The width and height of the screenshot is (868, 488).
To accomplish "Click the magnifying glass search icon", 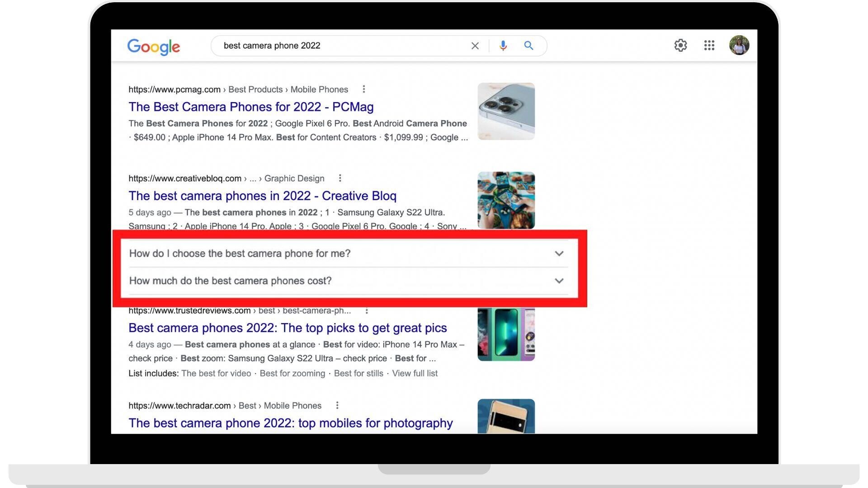I will coord(528,46).
